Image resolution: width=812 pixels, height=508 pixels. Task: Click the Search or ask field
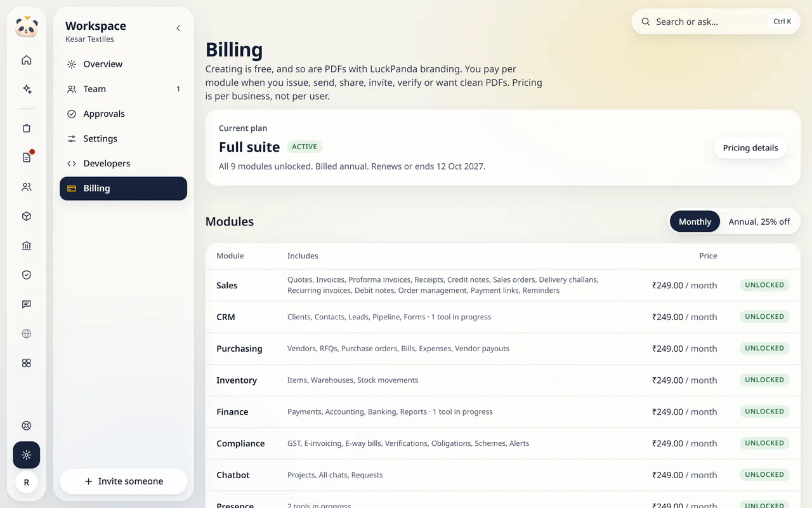click(716, 22)
